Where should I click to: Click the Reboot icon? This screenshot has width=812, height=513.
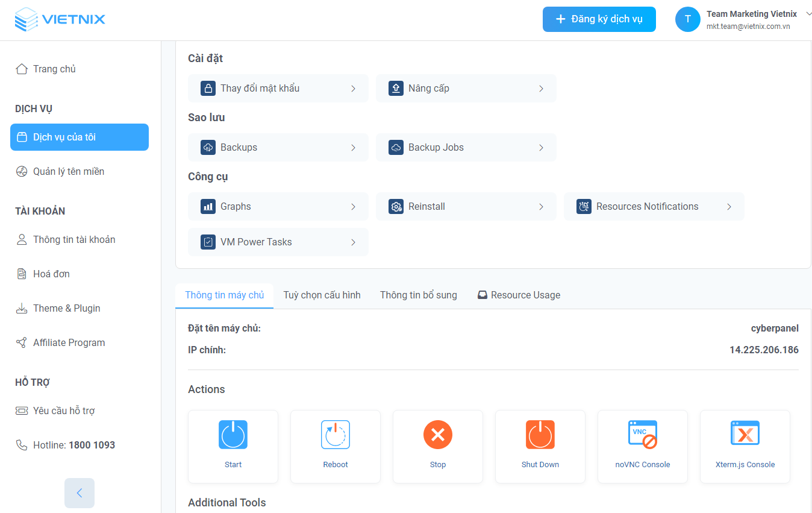tap(336, 434)
